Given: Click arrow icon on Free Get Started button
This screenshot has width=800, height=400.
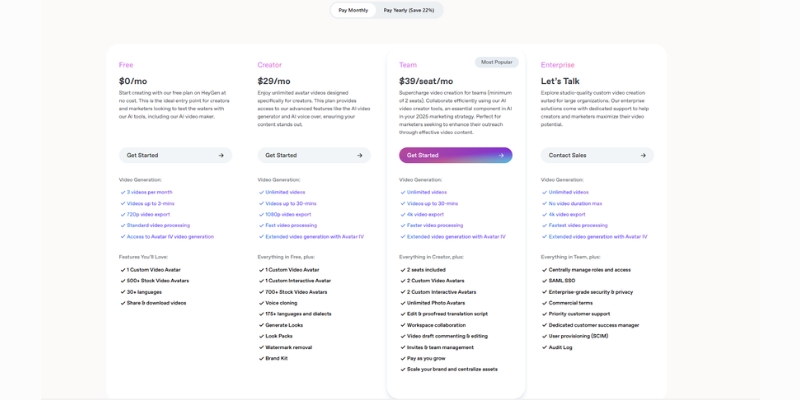Looking at the screenshot, I should point(221,155).
